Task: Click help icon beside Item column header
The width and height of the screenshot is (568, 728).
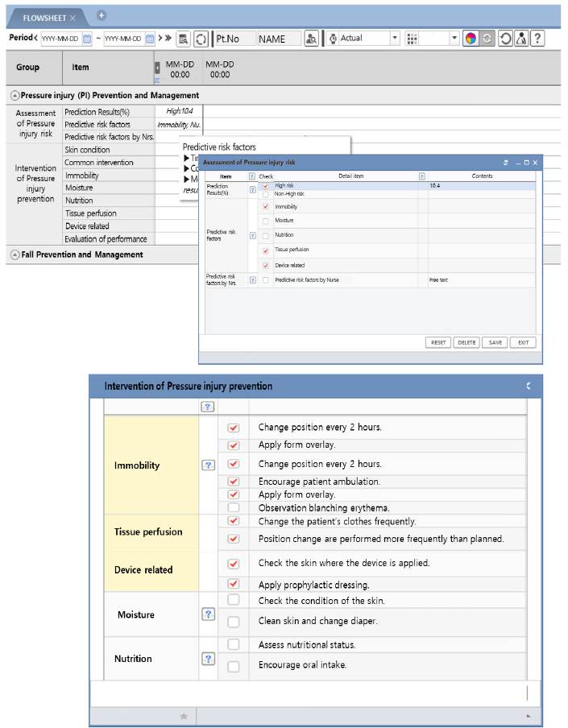Action: 251,176
